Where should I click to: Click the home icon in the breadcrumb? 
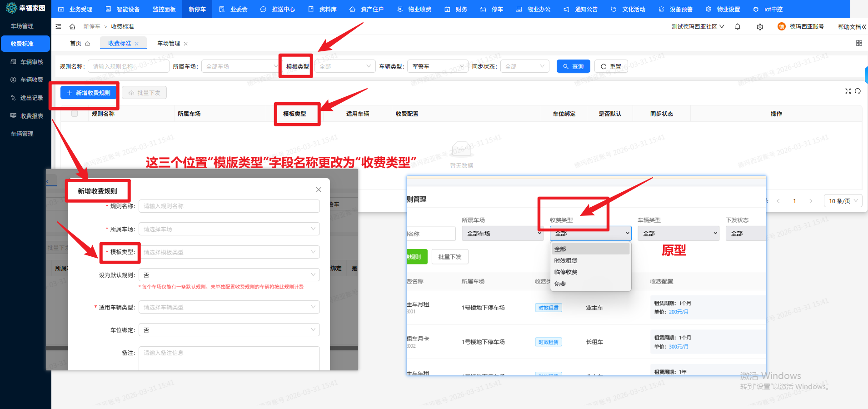click(72, 27)
